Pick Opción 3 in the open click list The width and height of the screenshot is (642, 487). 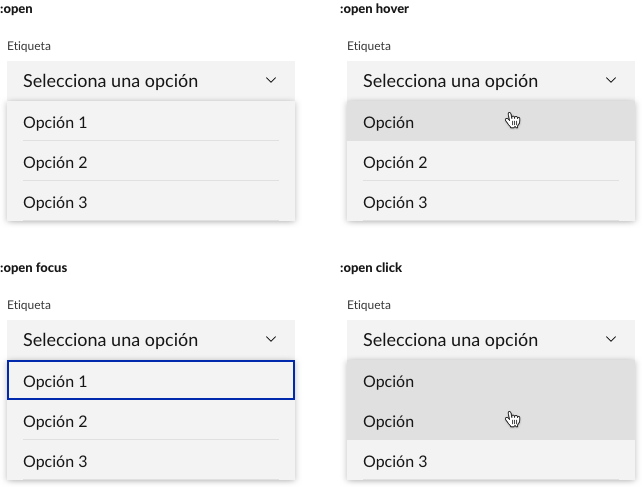[395, 461]
